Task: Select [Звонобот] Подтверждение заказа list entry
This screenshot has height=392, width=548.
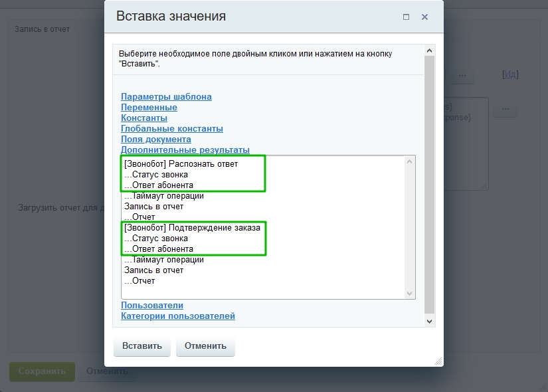Action: point(191,228)
